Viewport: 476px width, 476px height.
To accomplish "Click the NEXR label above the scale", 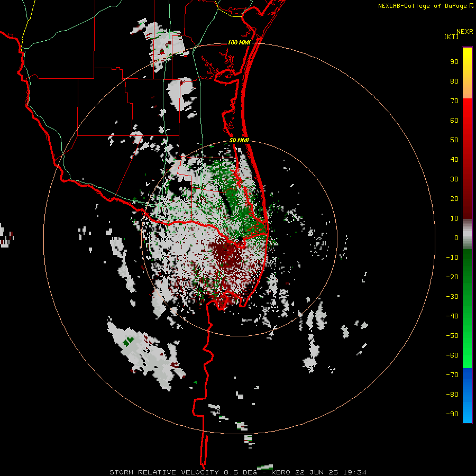I will (x=464, y=32).
